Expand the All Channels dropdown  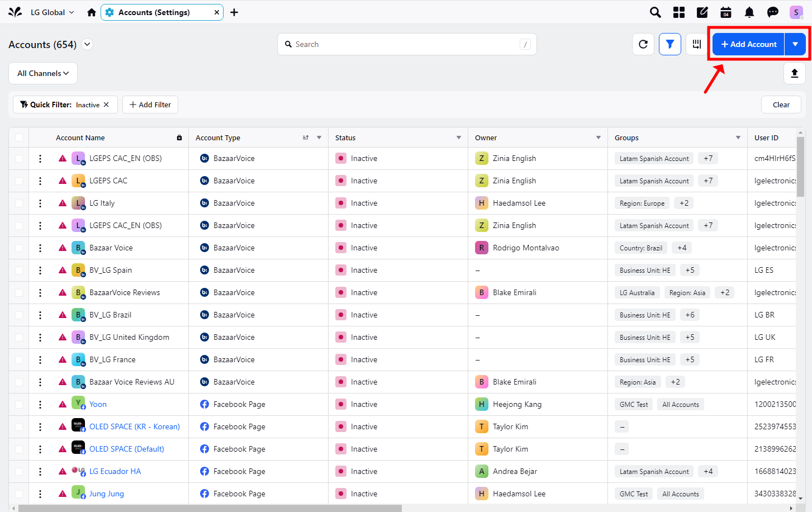point(43,73)
